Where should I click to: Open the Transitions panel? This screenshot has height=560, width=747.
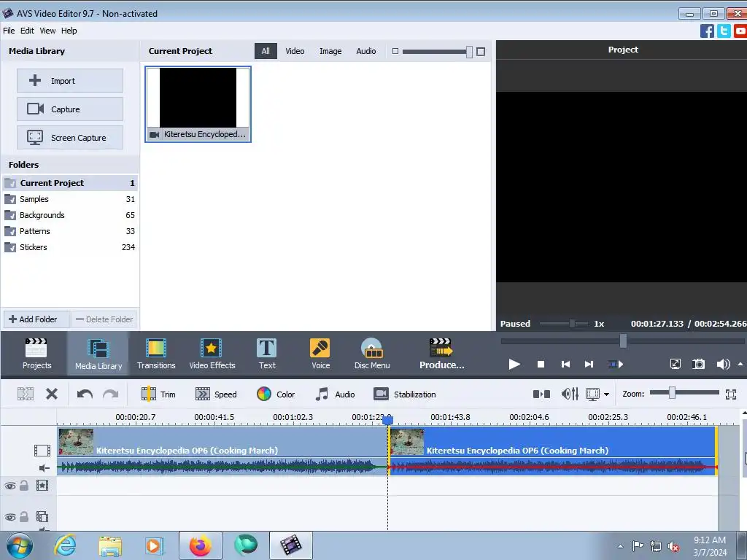coord(156,354)
